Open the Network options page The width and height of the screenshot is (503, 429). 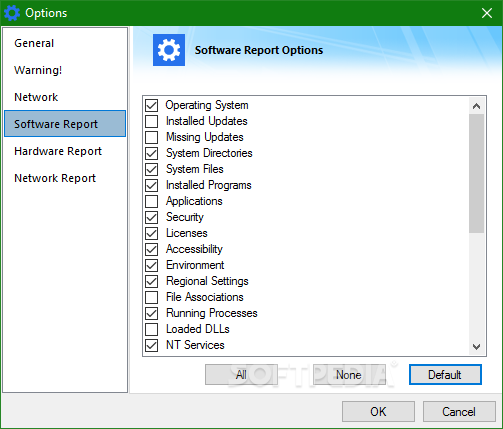point(65,97)
